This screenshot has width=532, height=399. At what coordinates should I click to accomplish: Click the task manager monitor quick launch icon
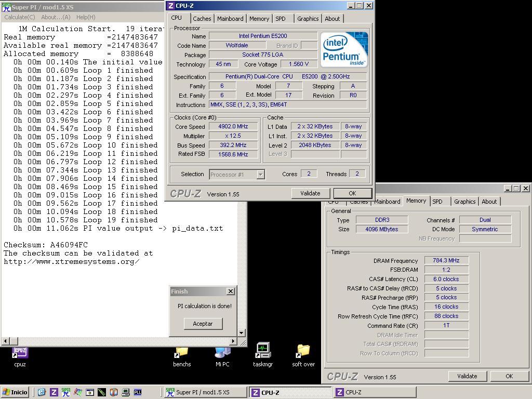pos(126,392)
